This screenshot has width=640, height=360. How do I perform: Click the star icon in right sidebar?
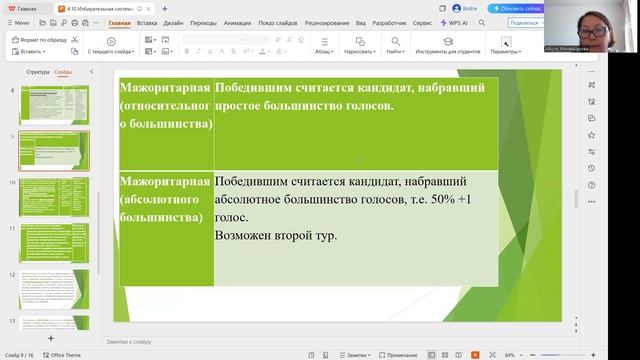pyautogui.click(x=591, y=135)
